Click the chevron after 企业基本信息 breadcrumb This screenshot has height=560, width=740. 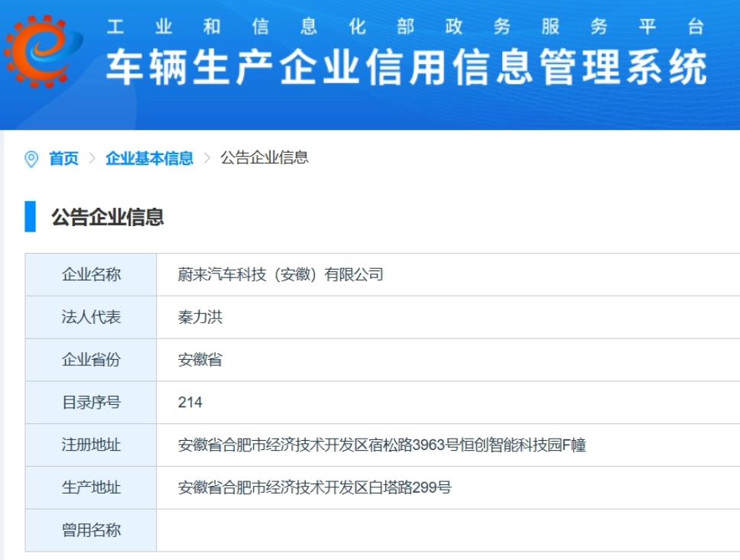pos(206,158)
